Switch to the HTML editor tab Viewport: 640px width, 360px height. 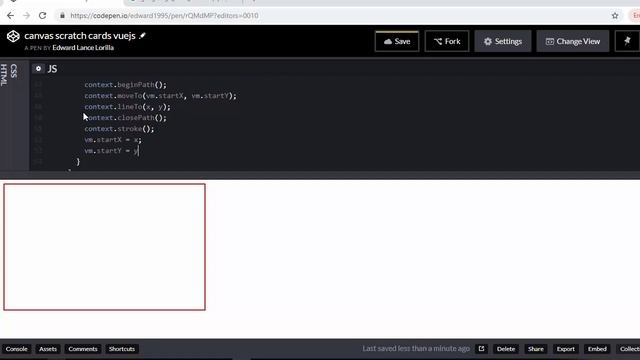[4, 75]
